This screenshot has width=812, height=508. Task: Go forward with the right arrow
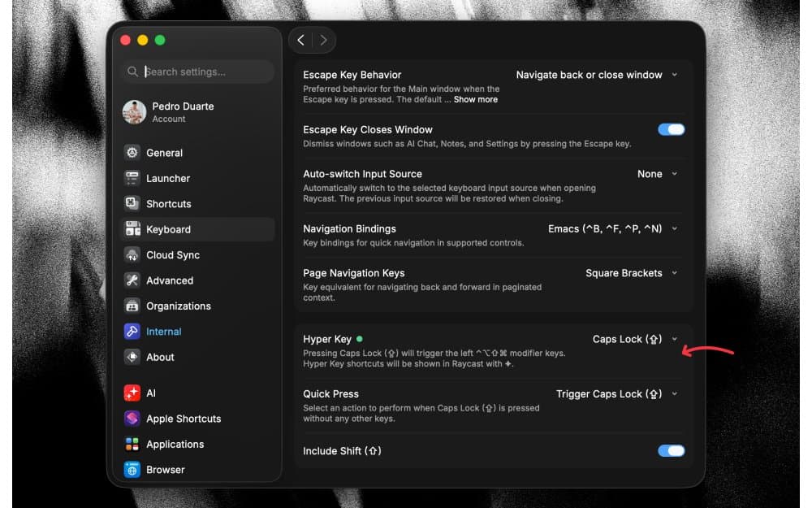click(x=324, y=40)
